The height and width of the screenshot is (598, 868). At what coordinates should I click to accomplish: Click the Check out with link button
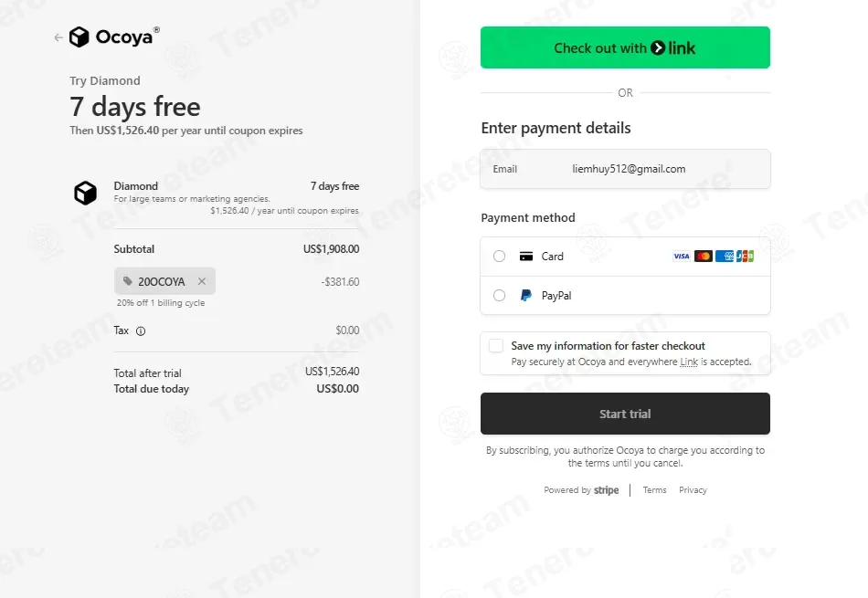click(625, 47)
